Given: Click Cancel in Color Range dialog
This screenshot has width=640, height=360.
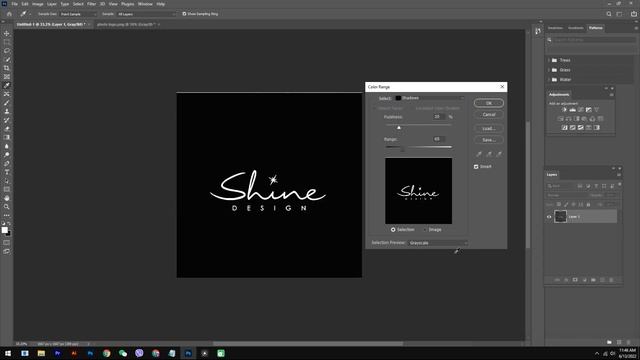Looking at the screenshot, I should (489, 115).
